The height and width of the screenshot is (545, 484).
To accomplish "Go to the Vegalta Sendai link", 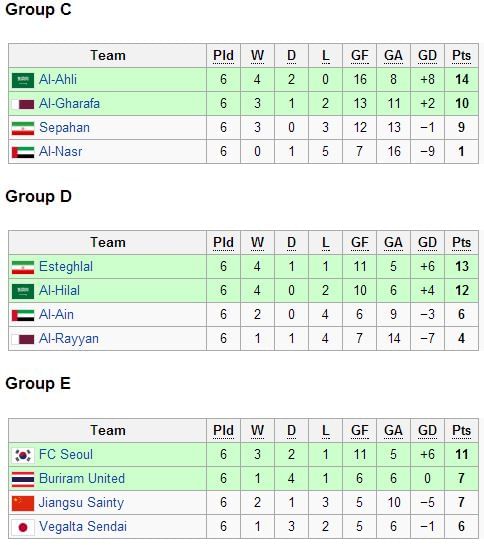I will point(83,527).
